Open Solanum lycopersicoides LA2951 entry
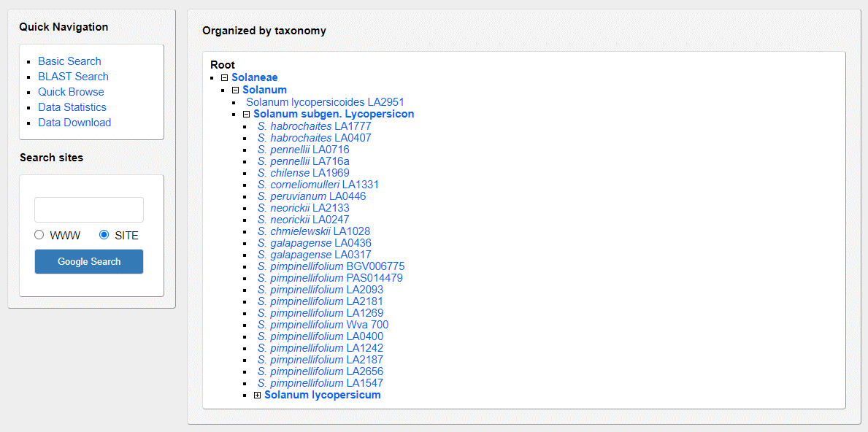 (325, 102)
